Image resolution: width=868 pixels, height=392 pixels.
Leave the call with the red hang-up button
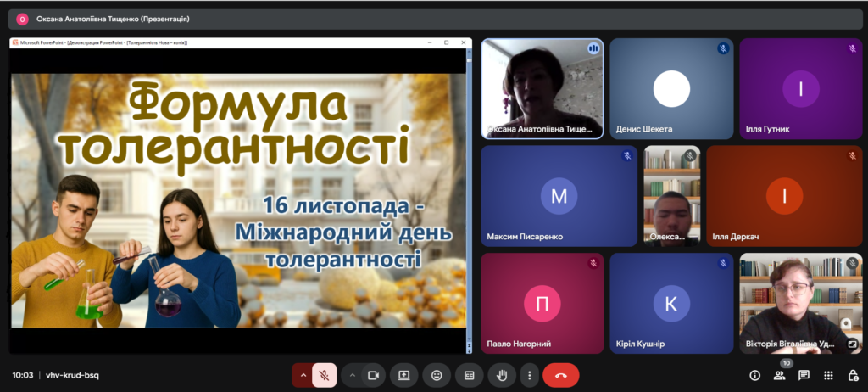click(560, 375)
